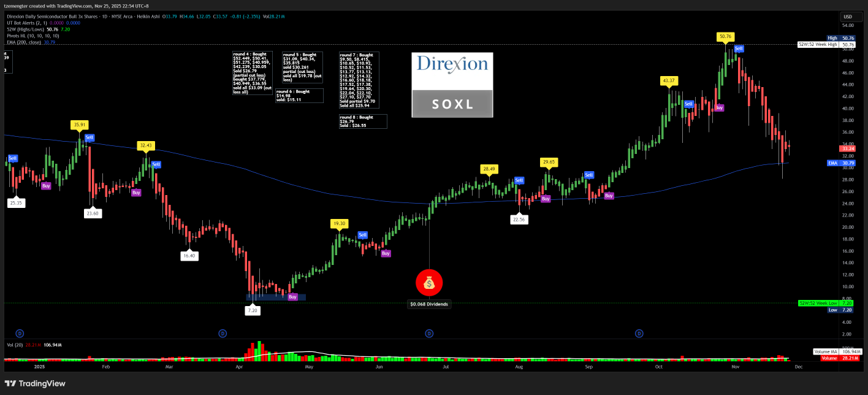Select the yellow 50.76 pivot high label
The height and width of the screenshot is (395, 868).
click(726, 37)
